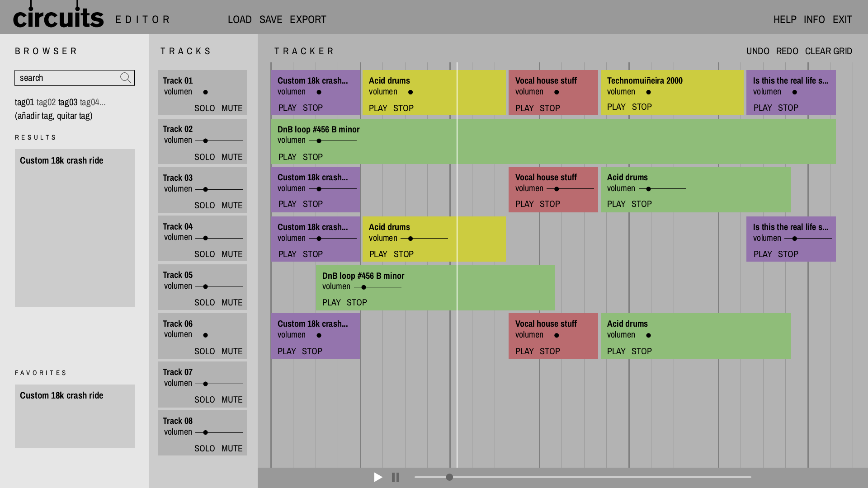Select Custom 18k crash ride in Favorites
This screenshot has height=488, width=868.
[x=61, y=395]
